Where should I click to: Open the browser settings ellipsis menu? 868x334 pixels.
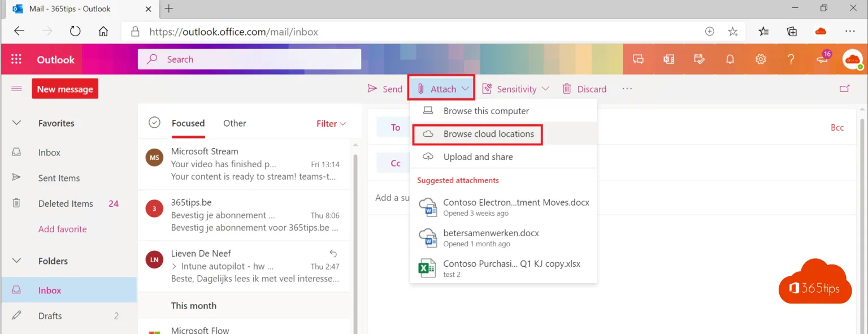click(x=850, y=32)
